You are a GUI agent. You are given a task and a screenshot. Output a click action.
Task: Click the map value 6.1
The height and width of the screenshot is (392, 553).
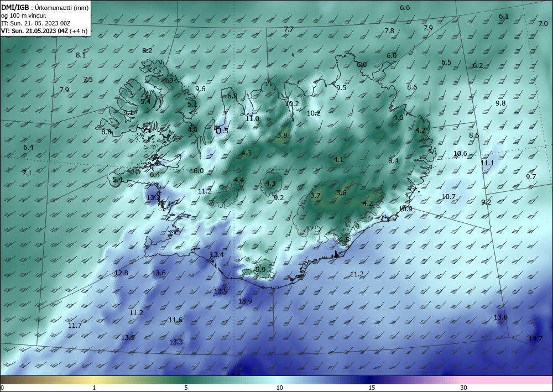click(504, 16)
